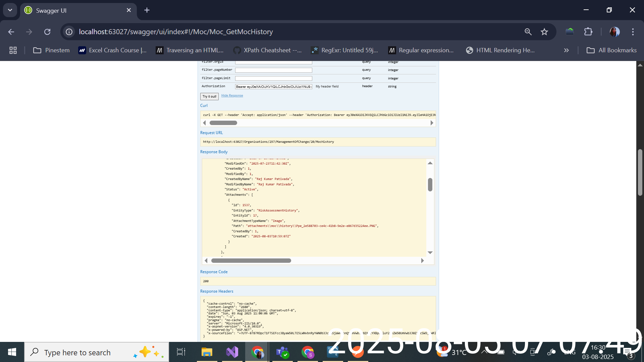The height and width of the screenshot is (362, 644).
Task: Click response body horizontal scrollbar thumb
Action: coord(251,261)
